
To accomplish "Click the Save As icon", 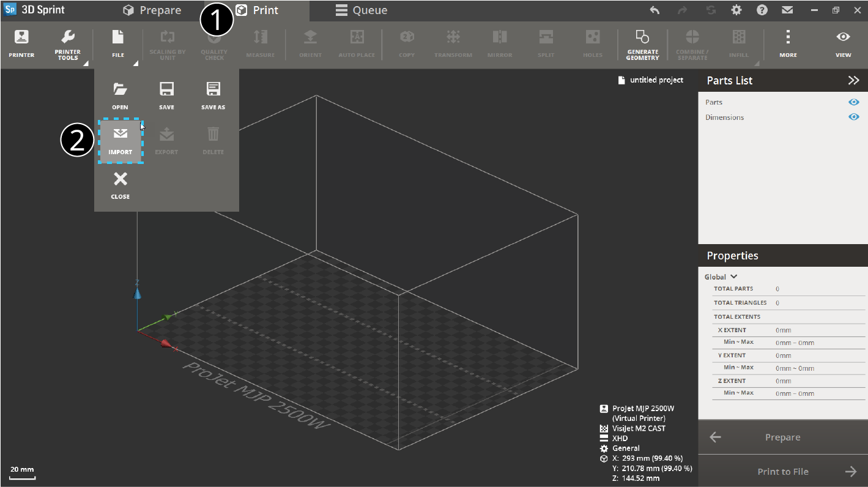I will coord(213,95).
